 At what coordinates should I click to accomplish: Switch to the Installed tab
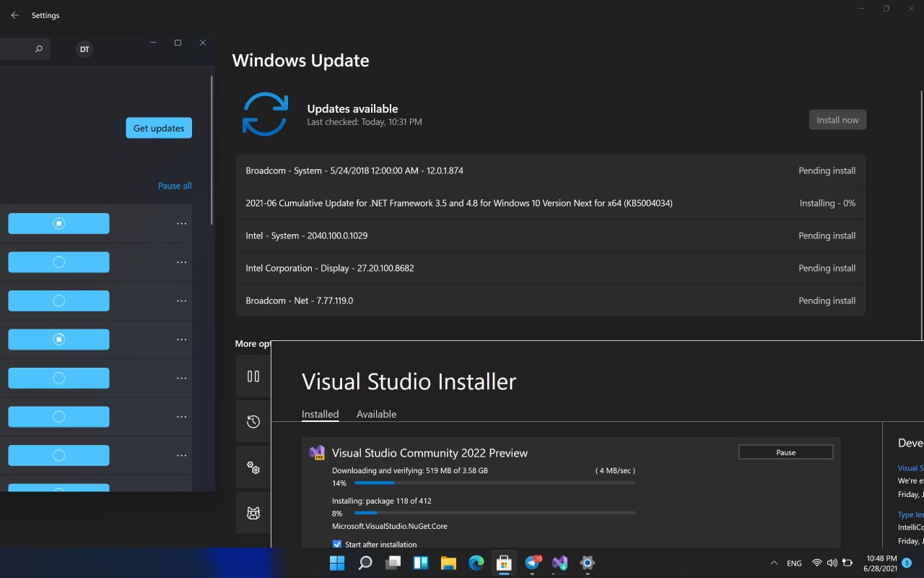320,414
